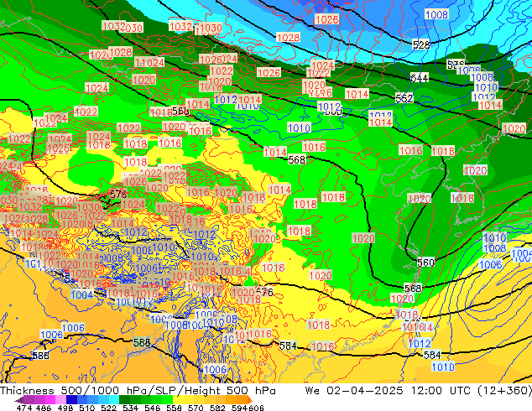Click the 558 legend value
Screen dimensions: 532x411
(x=174, y=408)
